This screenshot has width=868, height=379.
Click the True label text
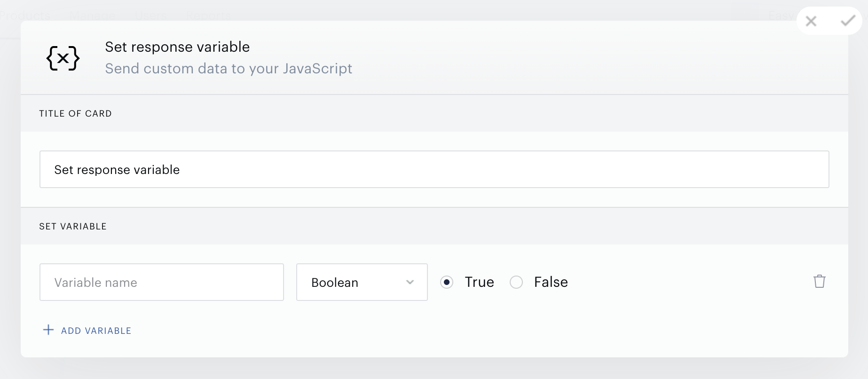point(480,282)
